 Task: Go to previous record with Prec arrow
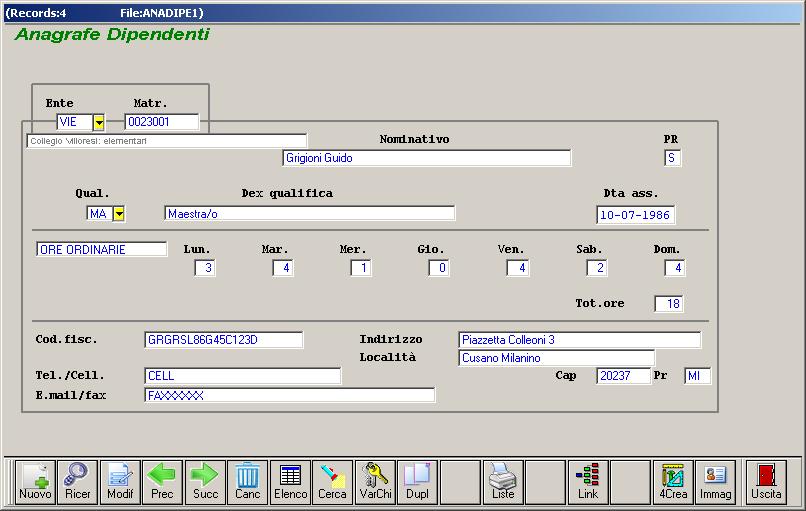click(162, 481)
